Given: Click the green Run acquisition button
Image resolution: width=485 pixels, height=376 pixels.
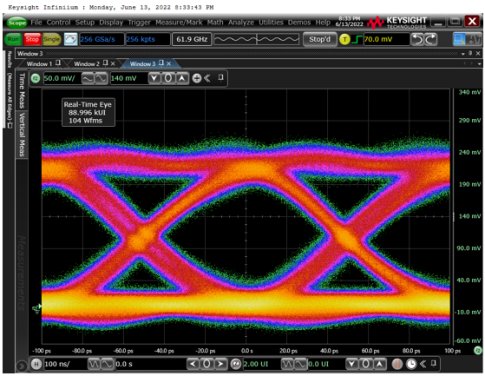Looking at the screenshot, I should click(x=13, y=39).
